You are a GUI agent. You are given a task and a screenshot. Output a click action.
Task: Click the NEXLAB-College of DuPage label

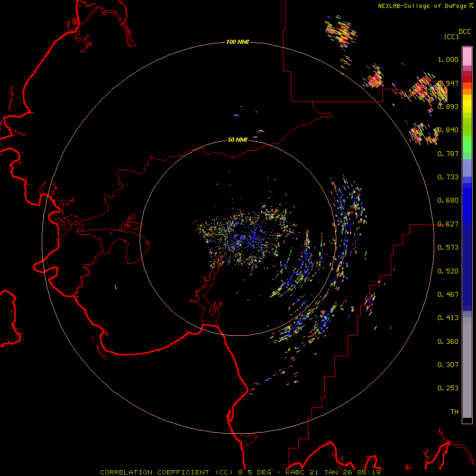(x=422, y=6)
